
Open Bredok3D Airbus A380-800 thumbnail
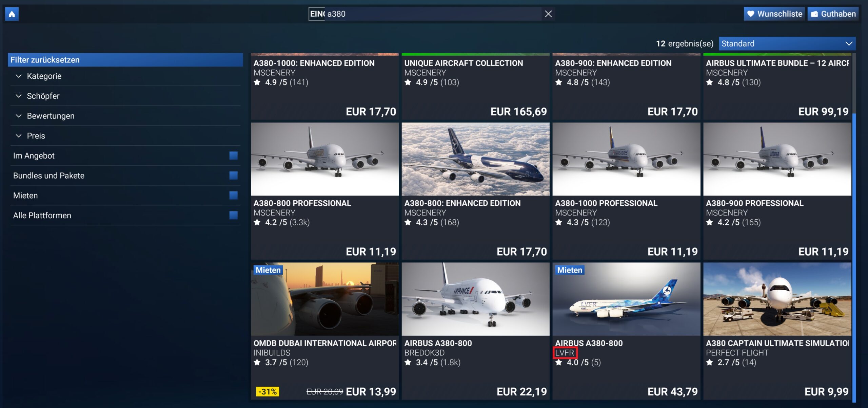click(x=475, y=299)
